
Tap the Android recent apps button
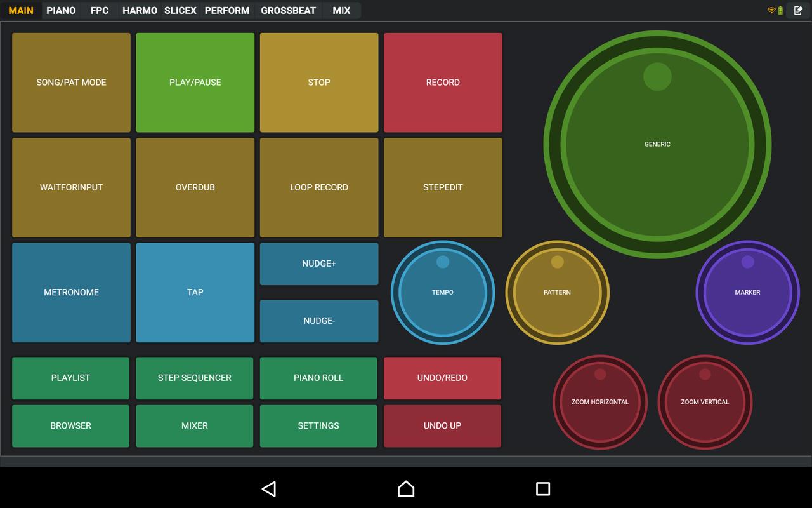point(543,488)
